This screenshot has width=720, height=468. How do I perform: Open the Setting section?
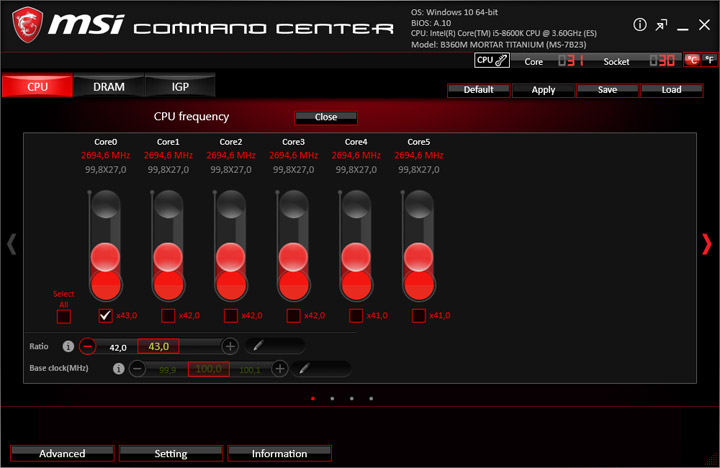click(171, 453)
